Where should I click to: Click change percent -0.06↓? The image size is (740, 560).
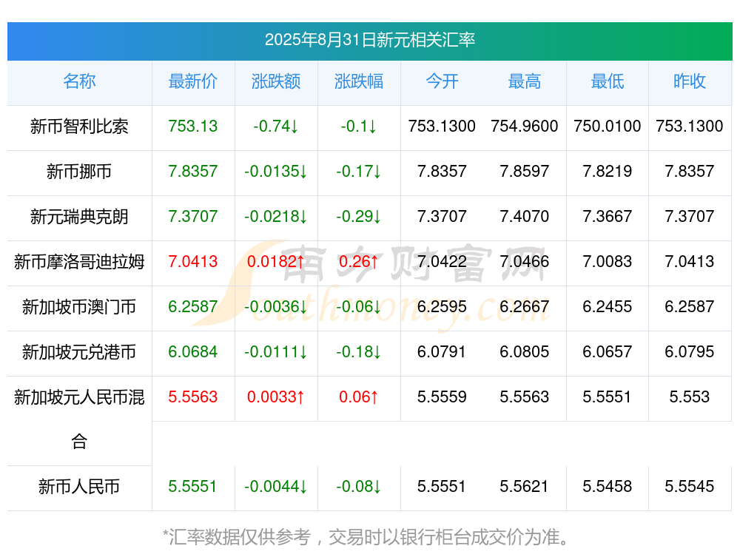coord(359,307)
